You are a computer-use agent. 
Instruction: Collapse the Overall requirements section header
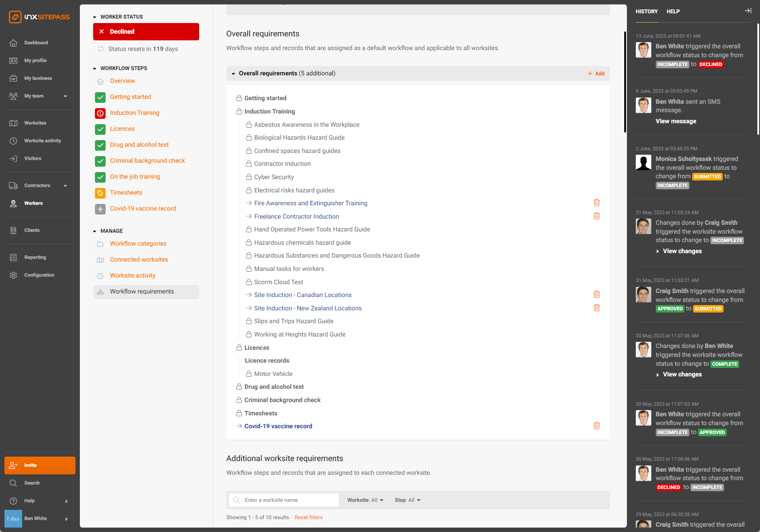233,74
